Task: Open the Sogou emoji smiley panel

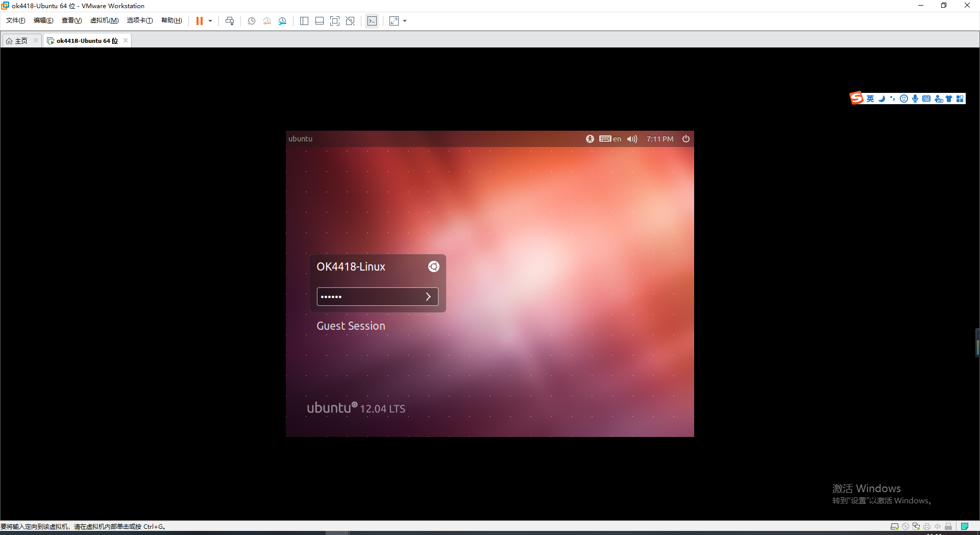Action: pos(904,99)
